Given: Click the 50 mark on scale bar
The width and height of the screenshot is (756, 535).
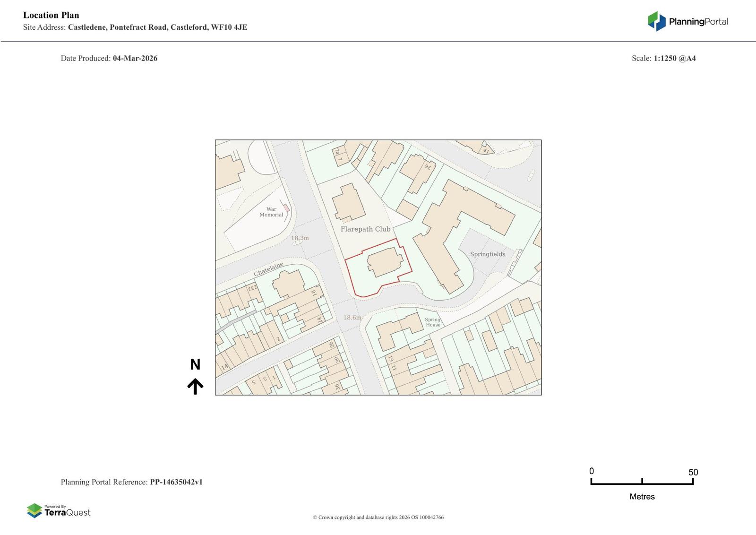Looking at the screenshot, I should pyautogui.click(x=693, y=472).
